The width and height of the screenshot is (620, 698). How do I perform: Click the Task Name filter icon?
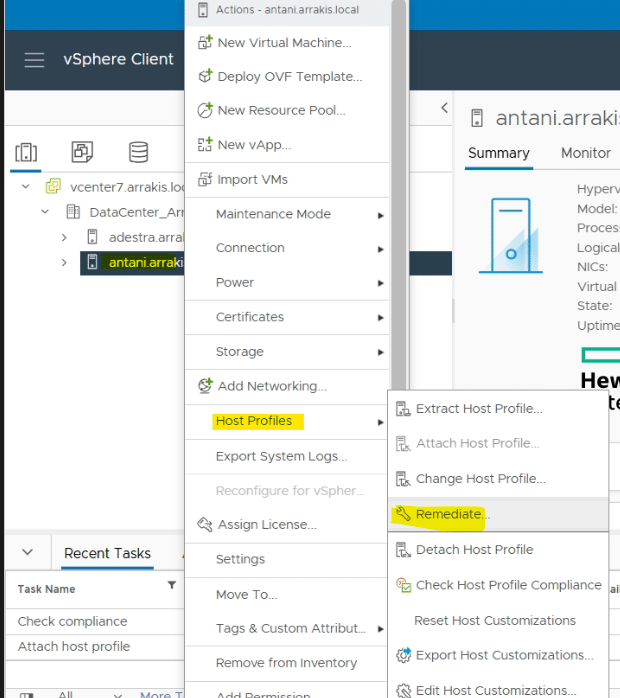tap(172, 585)
